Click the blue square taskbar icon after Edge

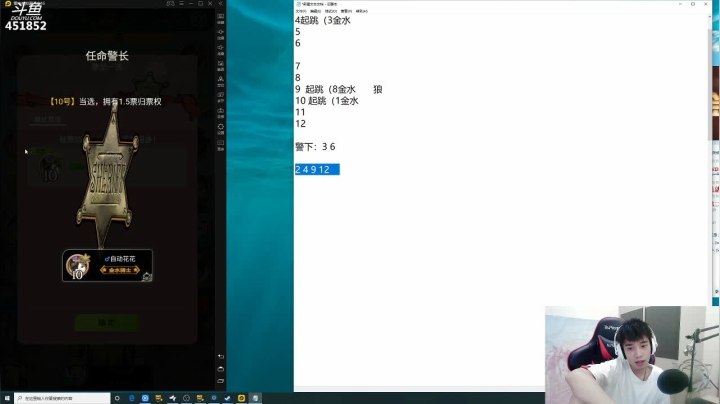[145, 398]
